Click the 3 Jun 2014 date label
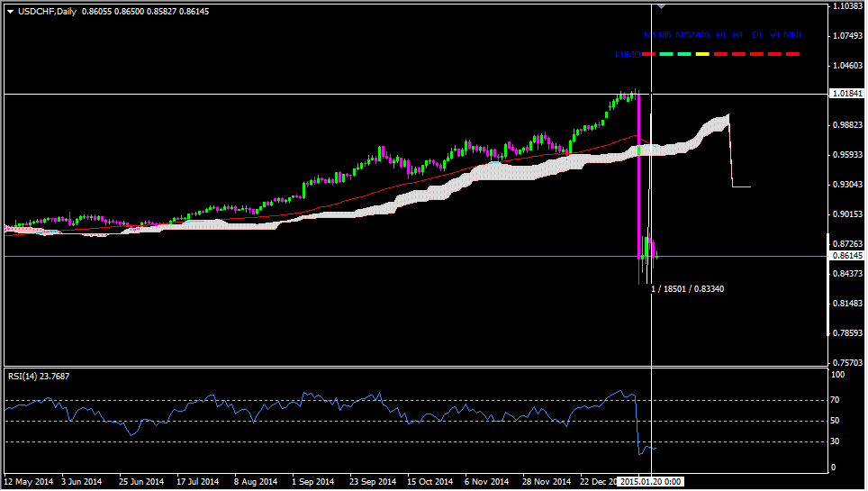 point(81,482)
